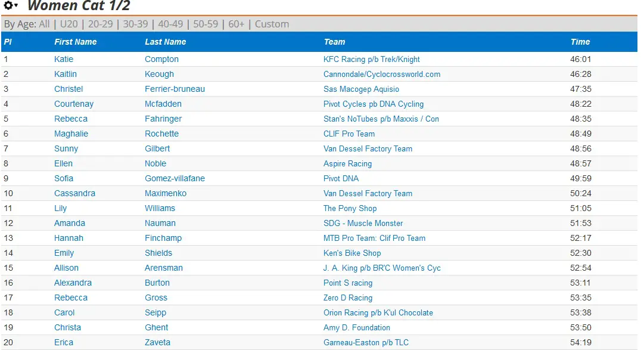This screenshot has height=350, width=644.
Task: Open Maximenko last name link
Action: (166, 193)
